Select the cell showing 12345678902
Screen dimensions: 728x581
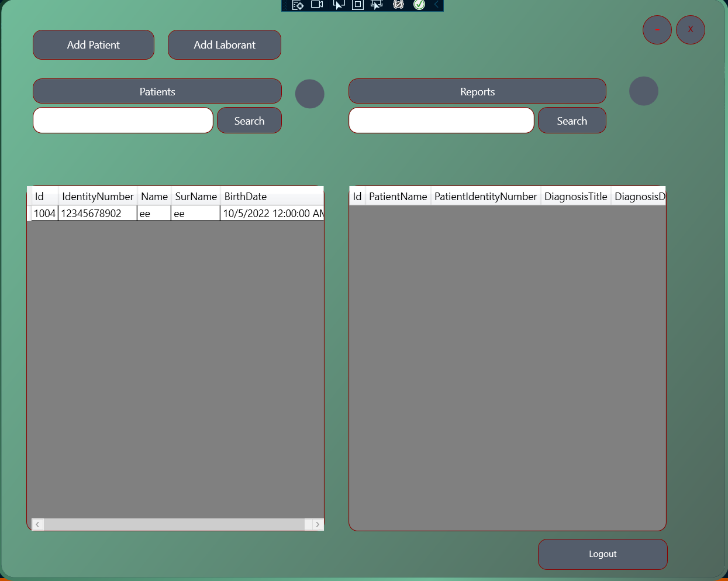click(x=98, y=214)
